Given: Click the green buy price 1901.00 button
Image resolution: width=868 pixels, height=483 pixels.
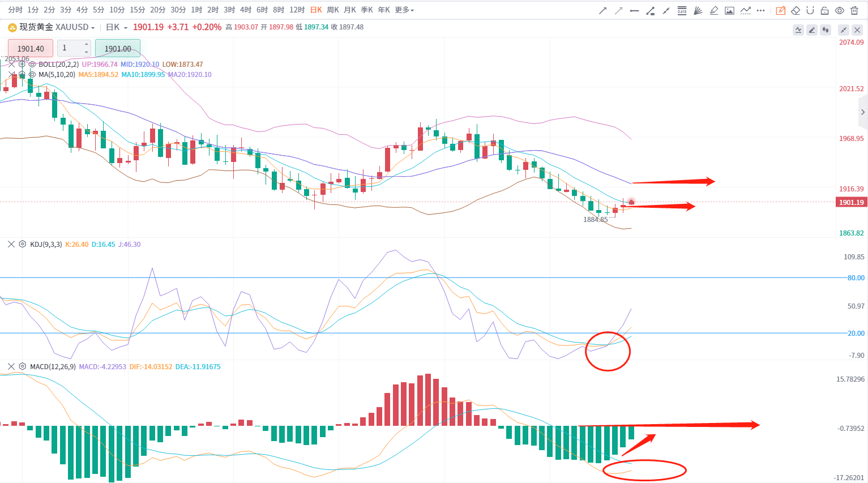Looking at the screenshot, I should tap(118, 49).
